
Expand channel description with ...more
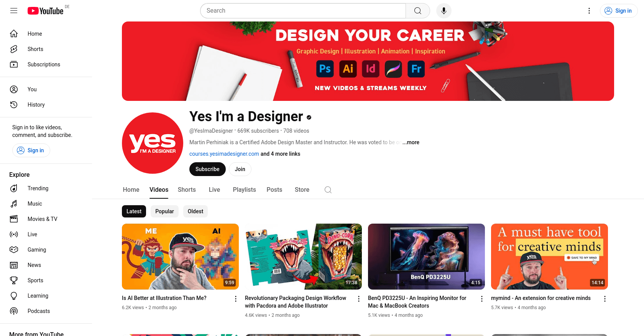[411, 142]
